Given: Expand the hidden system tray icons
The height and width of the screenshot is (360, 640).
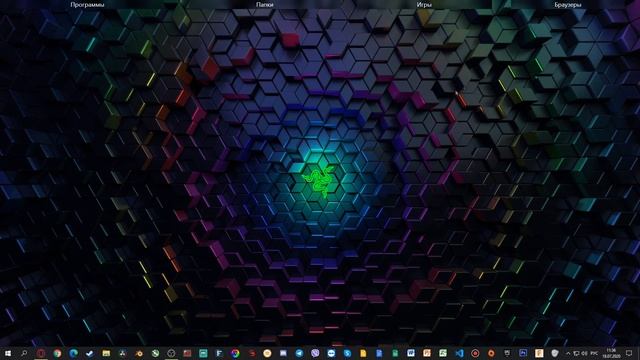Looking at the screenshot, I should [568, 353].
